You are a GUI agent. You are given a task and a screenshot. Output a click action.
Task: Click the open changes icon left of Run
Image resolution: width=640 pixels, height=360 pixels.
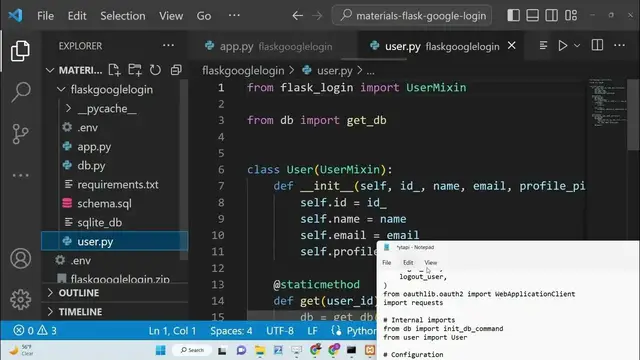click(543, 45)
